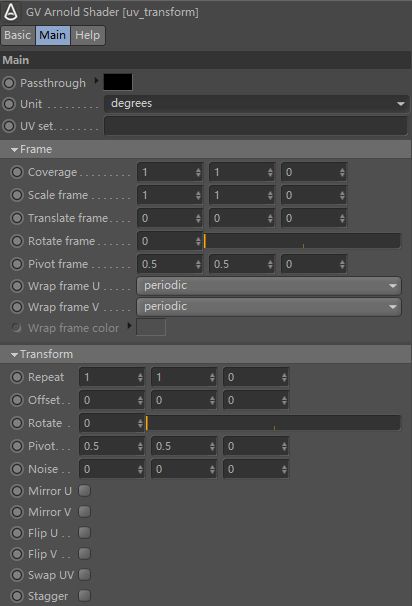Open the Unit degrees dropdown
Screen dimensions: 412x606
[x=256, y=104]
